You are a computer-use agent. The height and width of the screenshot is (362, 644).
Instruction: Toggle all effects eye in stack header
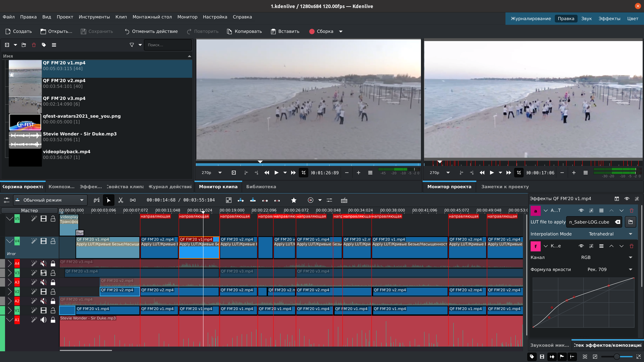627,199
